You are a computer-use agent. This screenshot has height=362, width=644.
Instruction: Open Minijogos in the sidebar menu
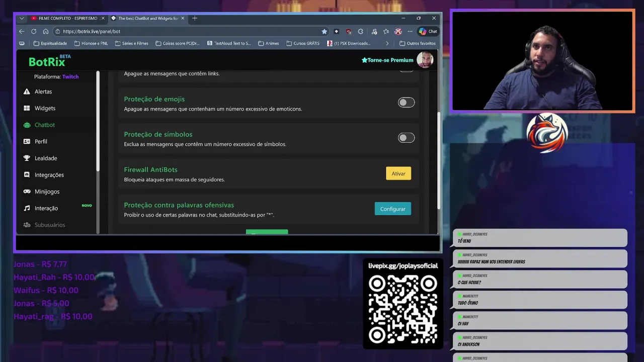[47, 192]
